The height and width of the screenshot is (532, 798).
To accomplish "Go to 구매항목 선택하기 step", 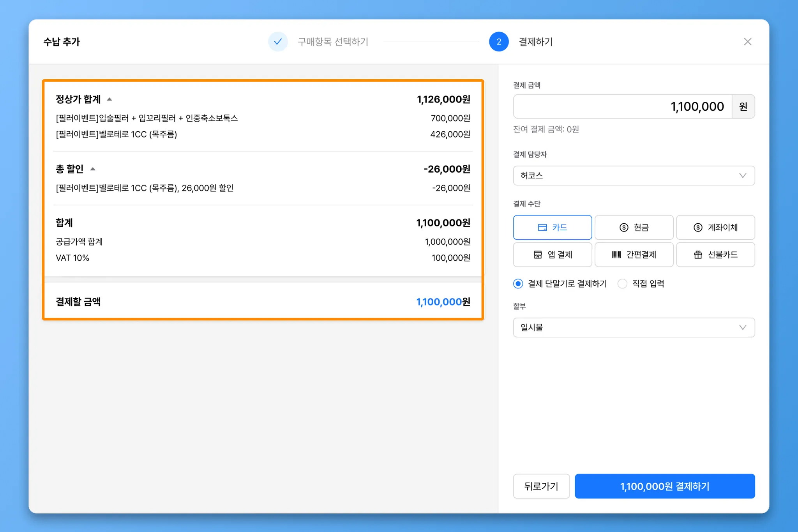I will 333,42.
